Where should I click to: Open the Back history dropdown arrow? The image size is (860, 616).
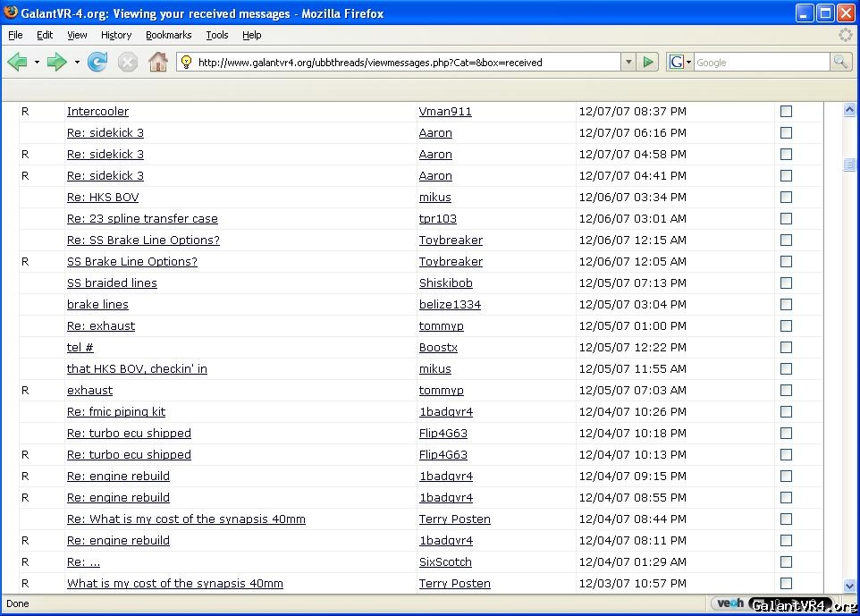pyautogui.click(x=37, y=63)
